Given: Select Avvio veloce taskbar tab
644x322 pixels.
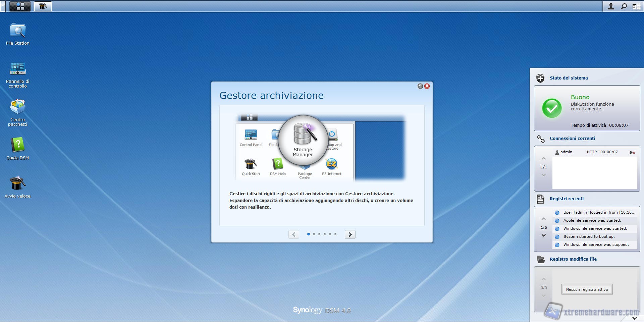Looking at the screenshot, I should 43,6.
